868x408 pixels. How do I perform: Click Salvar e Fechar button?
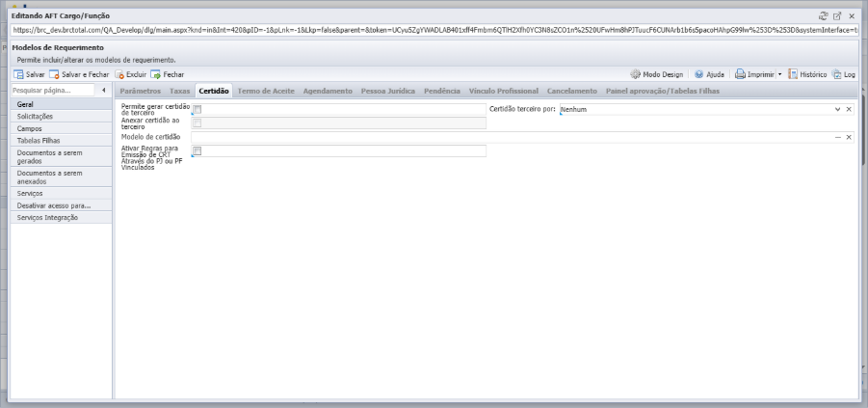pos(79,74)
